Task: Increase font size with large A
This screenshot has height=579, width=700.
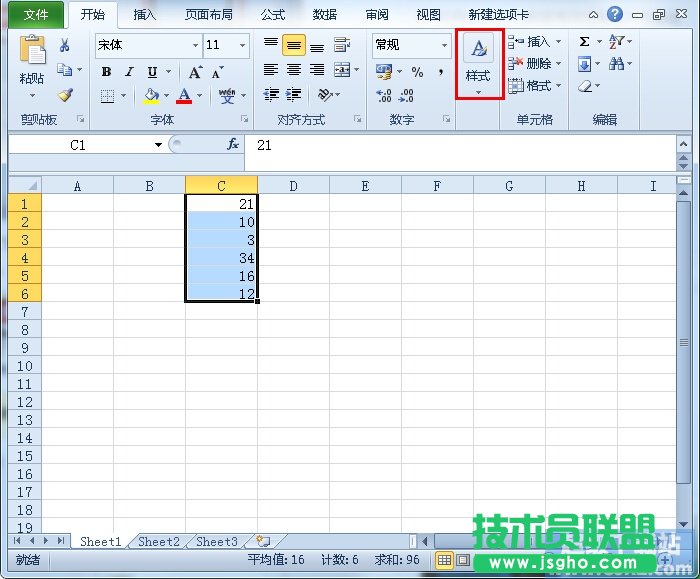Action: tap(195, 72)
